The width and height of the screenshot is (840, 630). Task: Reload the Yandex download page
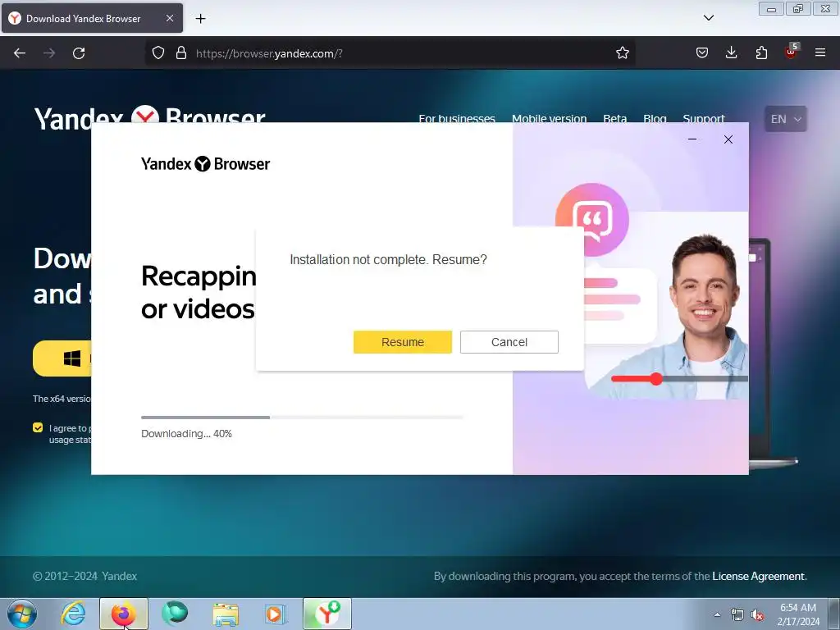point(79,53)
